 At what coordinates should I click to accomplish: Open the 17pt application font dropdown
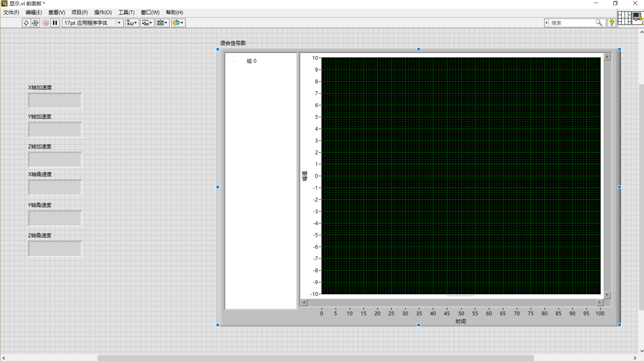pos(93,23)
